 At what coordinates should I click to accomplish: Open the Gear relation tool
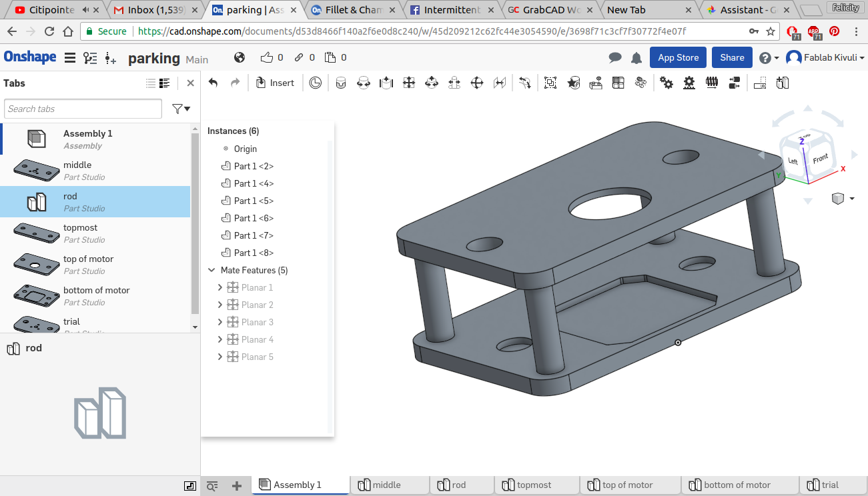tap(666, 83)
